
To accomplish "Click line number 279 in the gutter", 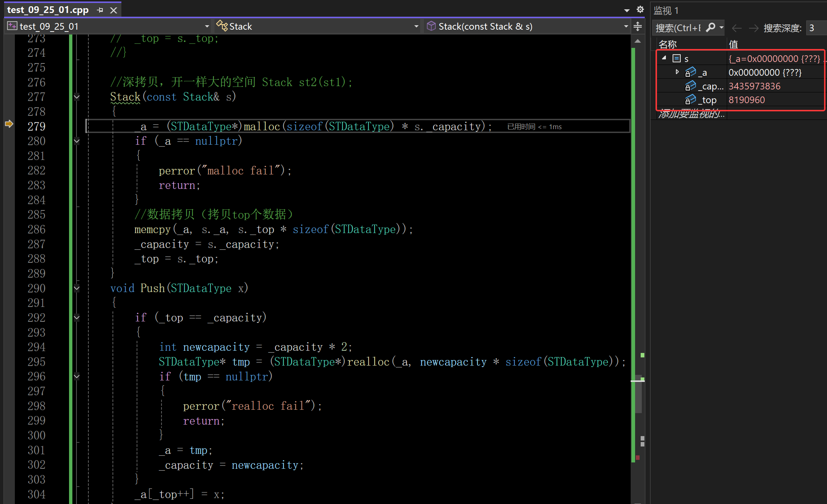I will [36, 127].
